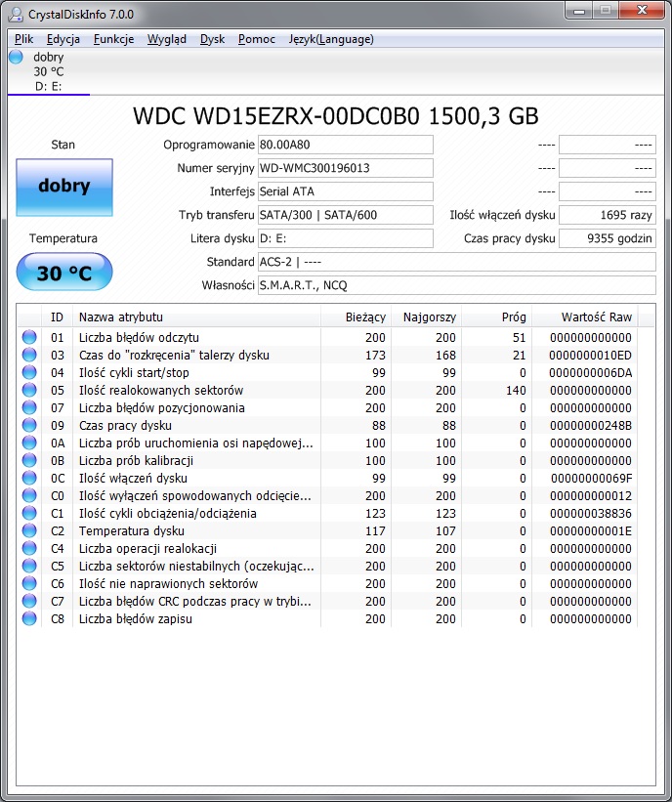672x802 pixels.
Task: Click the Standard field showing ACS-2
Action: tap(457, 262)
